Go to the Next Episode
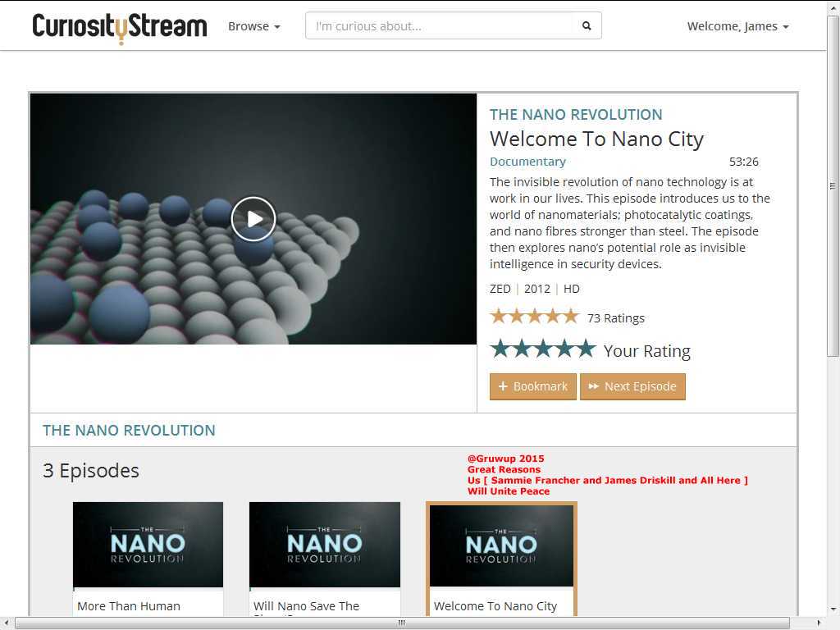840x630 pixels. [x=632, y=386]
